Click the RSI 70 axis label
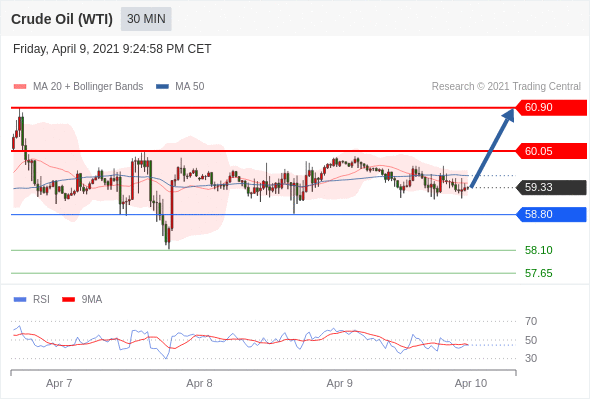This screenshot has height=400, width=590. 531,321
